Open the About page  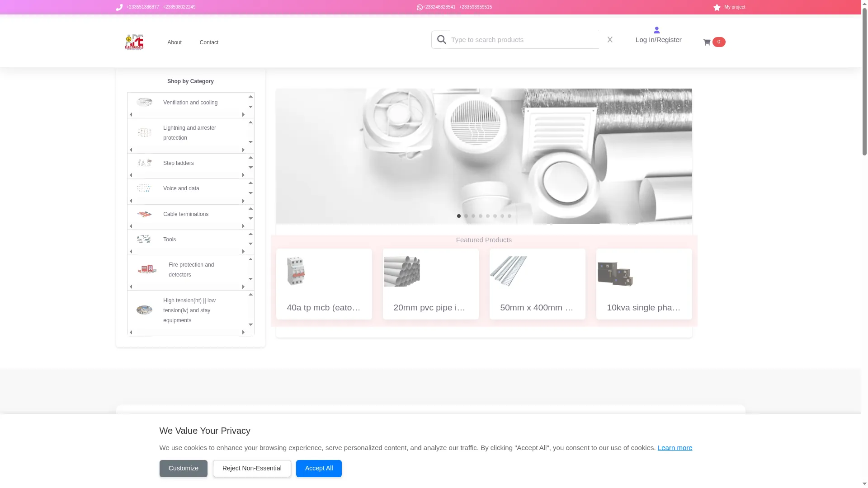pyautogui.click(x=175, y=42)
